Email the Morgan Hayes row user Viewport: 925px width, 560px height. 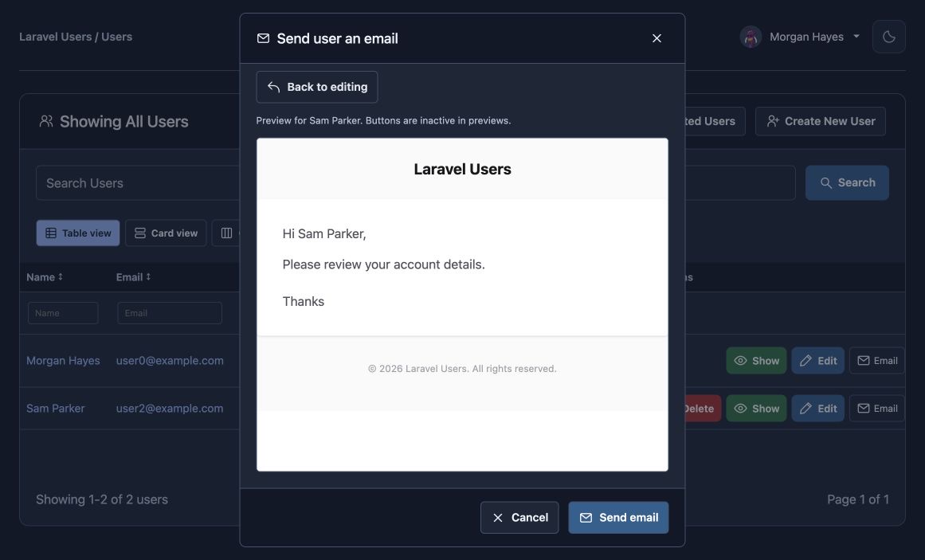click(x=877, y=361)
